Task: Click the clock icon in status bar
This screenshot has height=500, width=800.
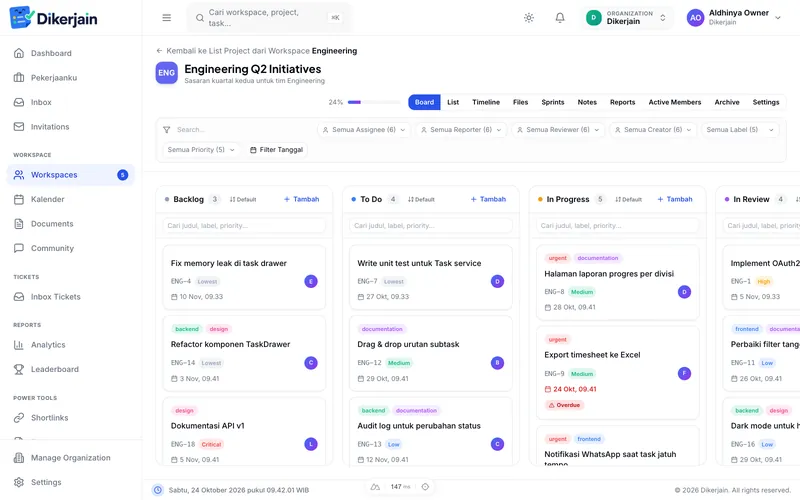Action: coord(158,490)
